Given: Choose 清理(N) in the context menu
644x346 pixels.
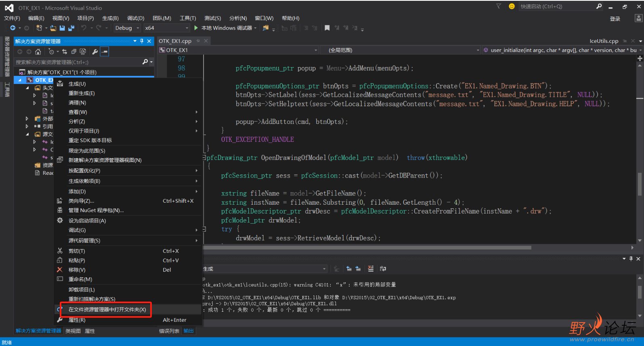Looking at the screenshot, I should pyautogui.click(x=128, y=103).
